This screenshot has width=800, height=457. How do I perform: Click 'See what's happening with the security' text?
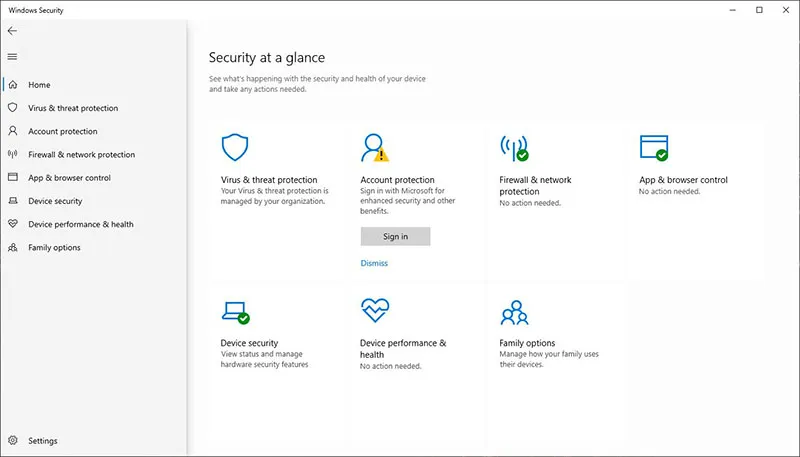click(317, 79)
